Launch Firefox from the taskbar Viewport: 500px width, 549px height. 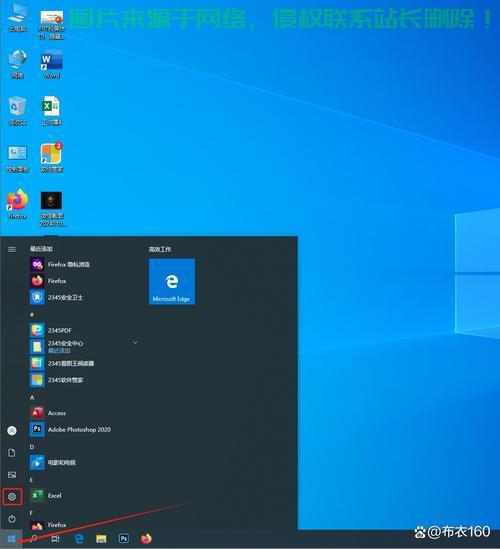coord(146,538)
